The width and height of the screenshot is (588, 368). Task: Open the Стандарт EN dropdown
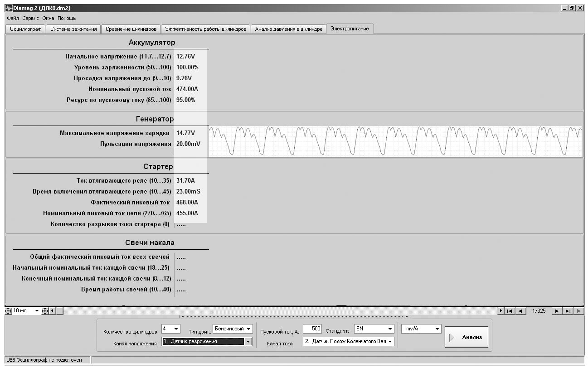(390, 329)
